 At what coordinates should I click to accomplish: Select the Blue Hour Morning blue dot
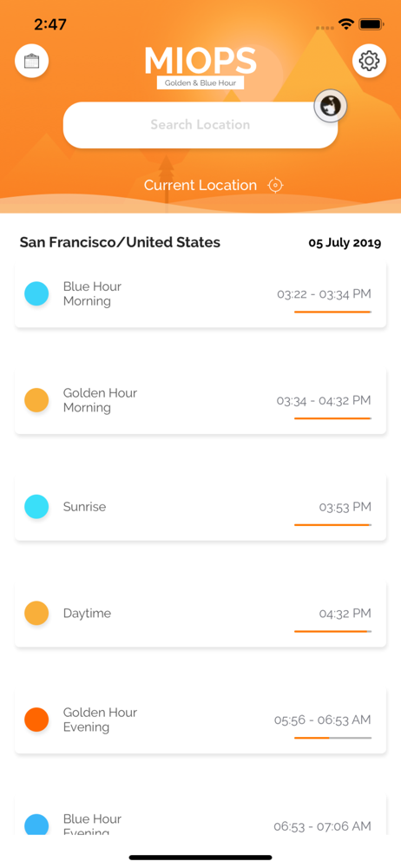(x=36, y=293)
